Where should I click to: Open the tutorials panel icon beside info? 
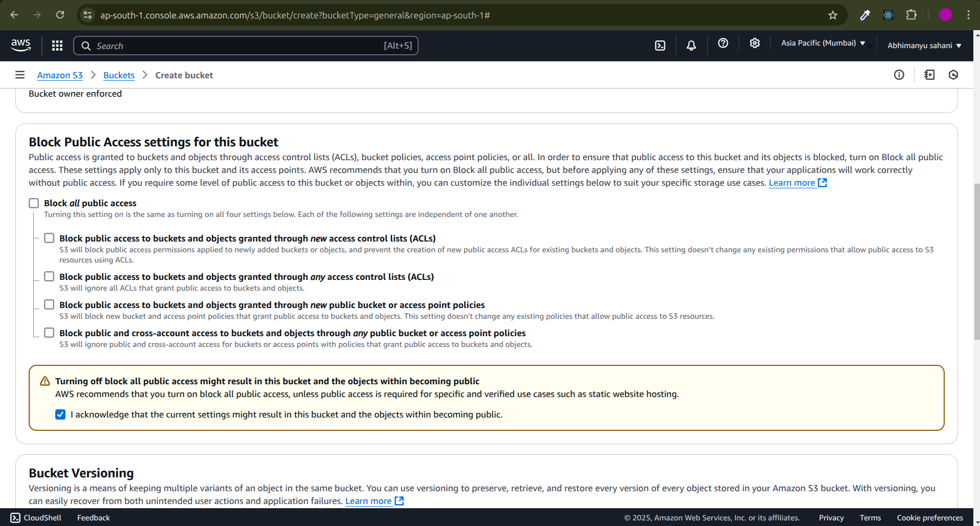point(930,75)
